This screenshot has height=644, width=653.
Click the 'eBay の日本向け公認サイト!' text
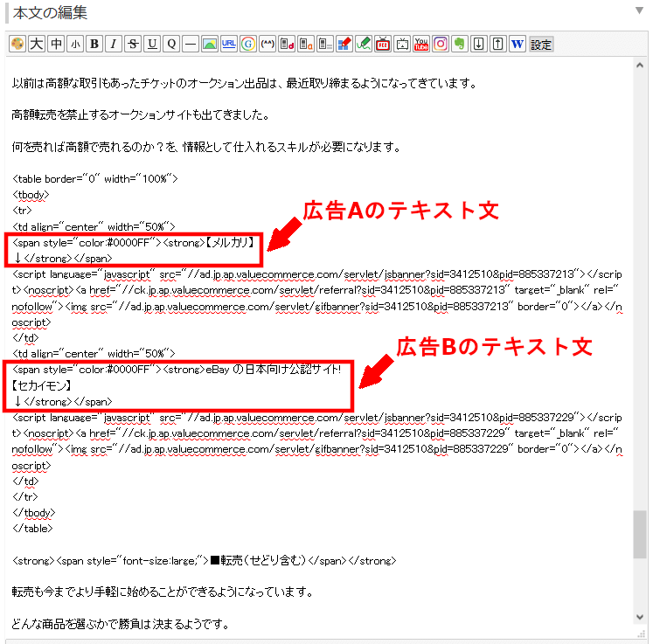coord(274,370)
